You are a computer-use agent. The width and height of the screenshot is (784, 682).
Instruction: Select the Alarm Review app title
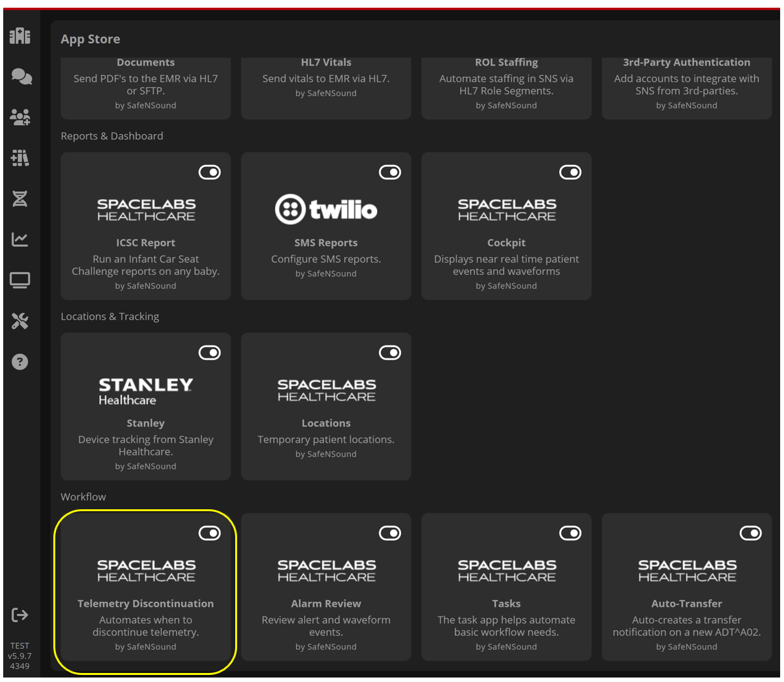pyautogui.click(x=326, y=604)
